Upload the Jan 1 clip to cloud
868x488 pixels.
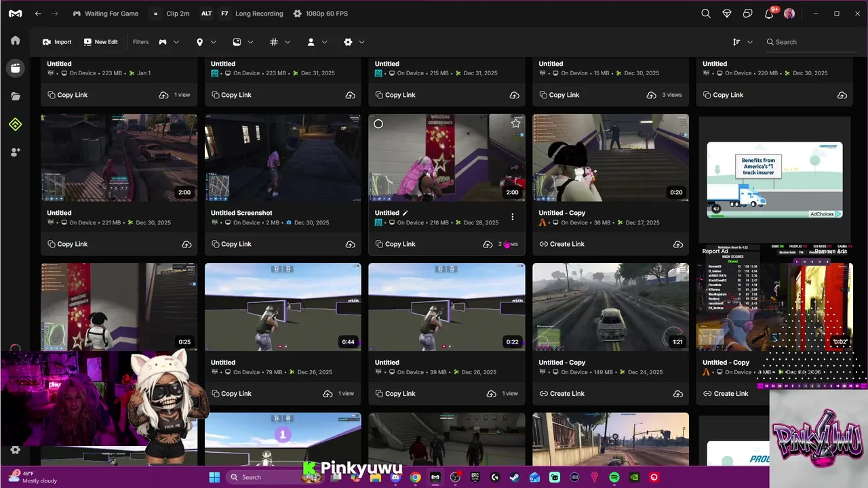[x=163, y=95]
